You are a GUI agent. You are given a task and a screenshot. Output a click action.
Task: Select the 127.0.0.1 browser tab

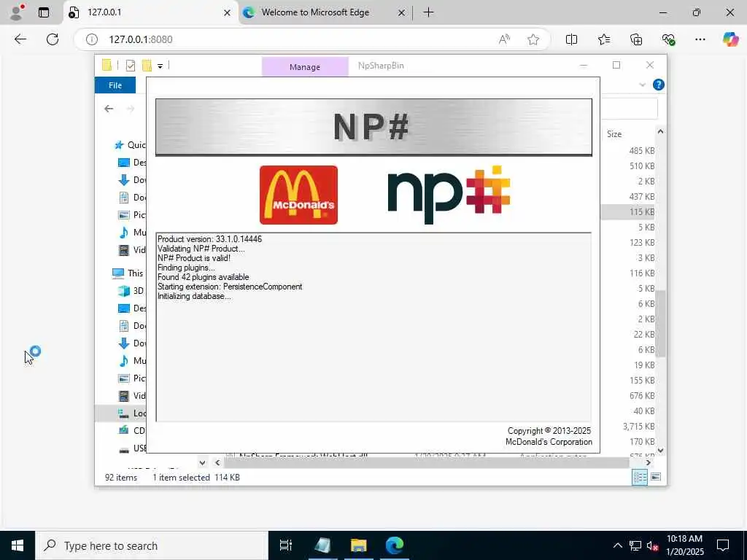150,12
